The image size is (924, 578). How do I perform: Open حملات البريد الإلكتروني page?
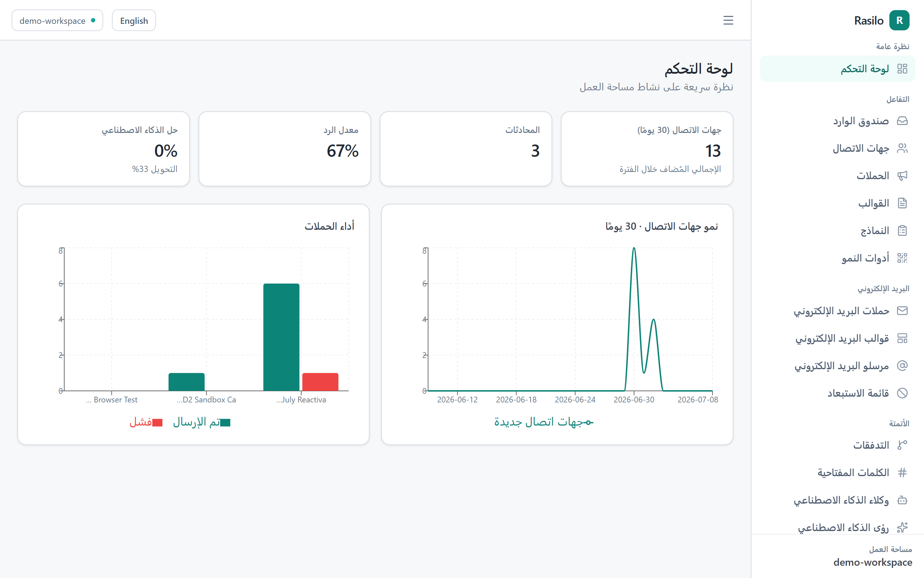(838, 311)
